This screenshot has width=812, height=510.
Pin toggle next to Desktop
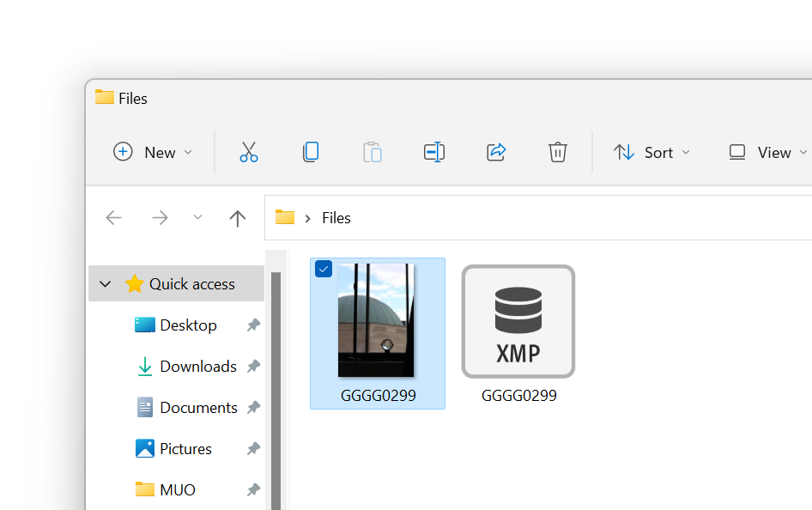click(253, 325)
